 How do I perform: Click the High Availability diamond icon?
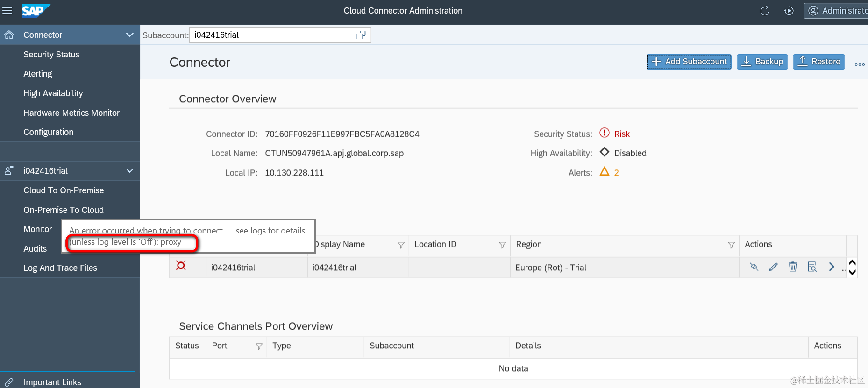(605, 152)
